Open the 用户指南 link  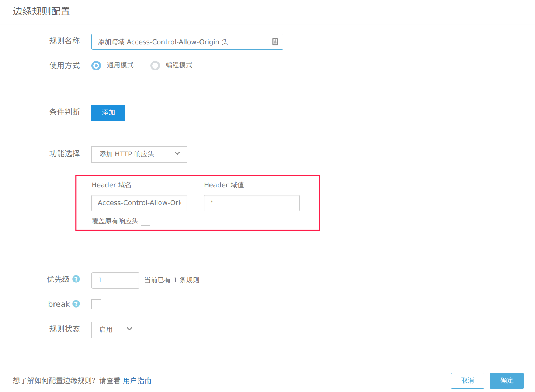137,381
